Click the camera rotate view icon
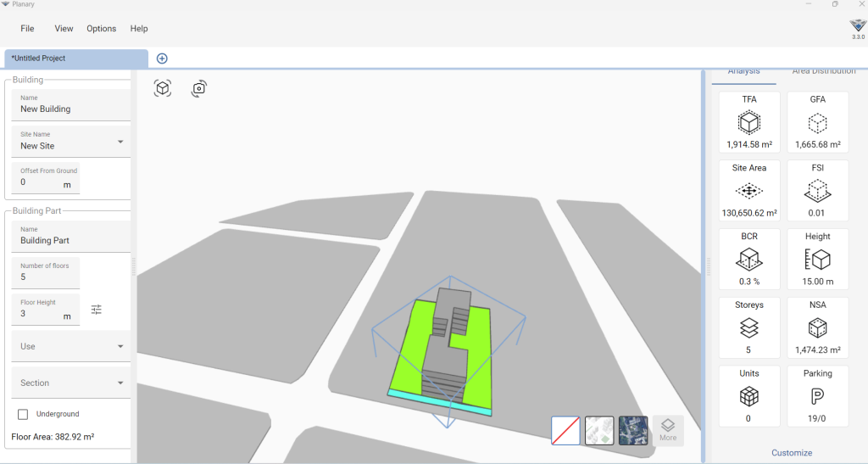Image resolution: width=868 pixels, height=464 pixels. click(198, 88)
